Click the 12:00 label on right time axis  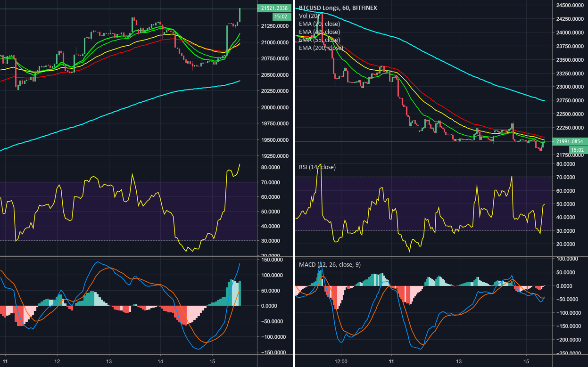pyautogui.click(x=340, y=361)
